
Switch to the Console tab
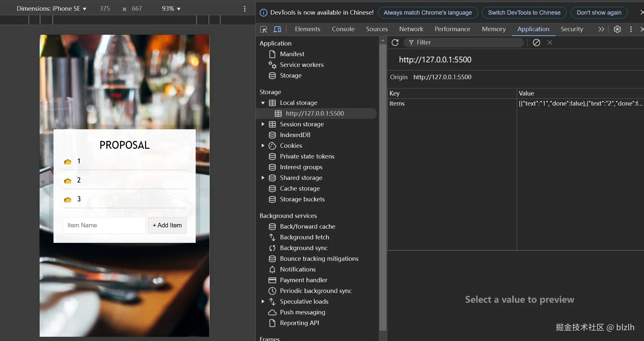pos(343,29)
